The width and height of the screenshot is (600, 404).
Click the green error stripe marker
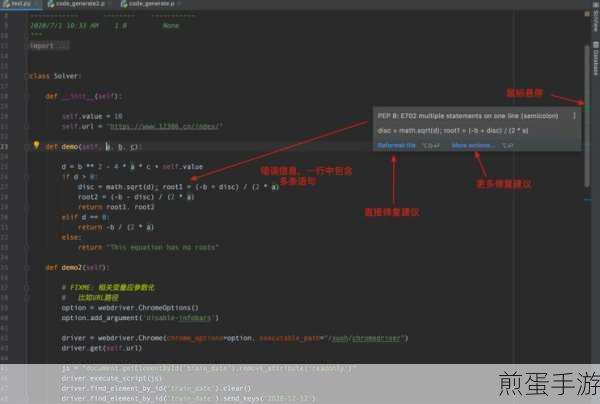[x=586, y=108]
